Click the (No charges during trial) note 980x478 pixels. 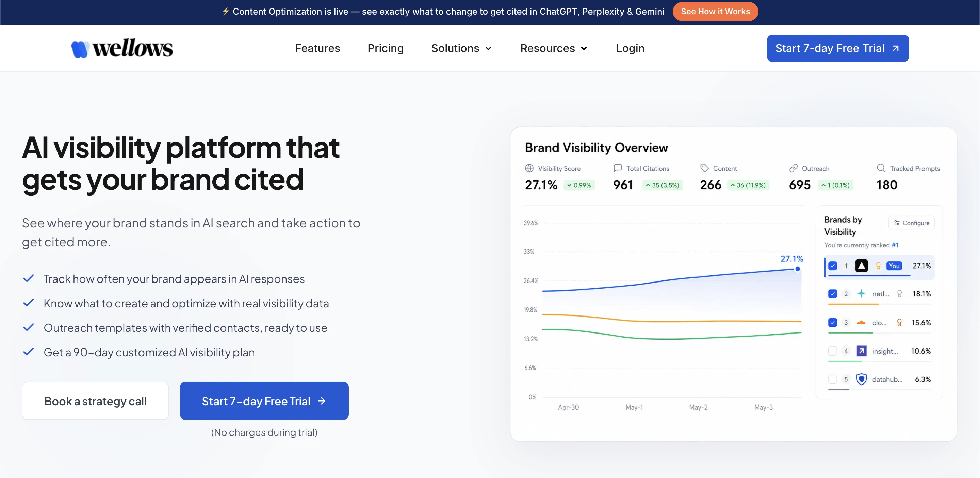tap(264, 432)
